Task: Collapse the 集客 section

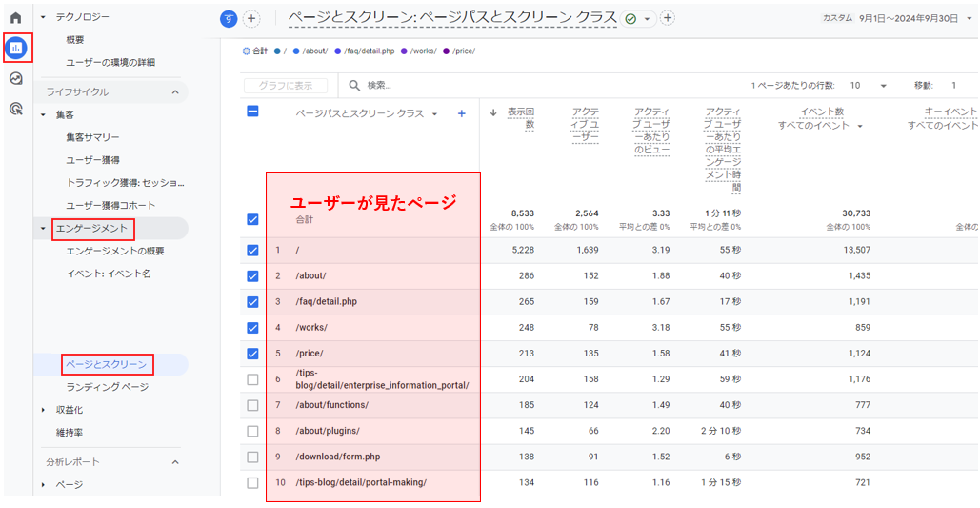Action: pyautogui.click(x=43, y=115)
